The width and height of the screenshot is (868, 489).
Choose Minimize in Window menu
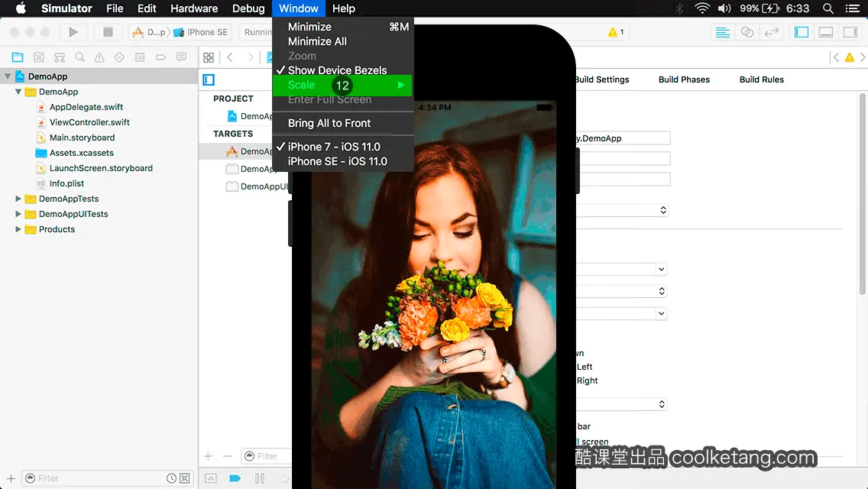[343, 27]
